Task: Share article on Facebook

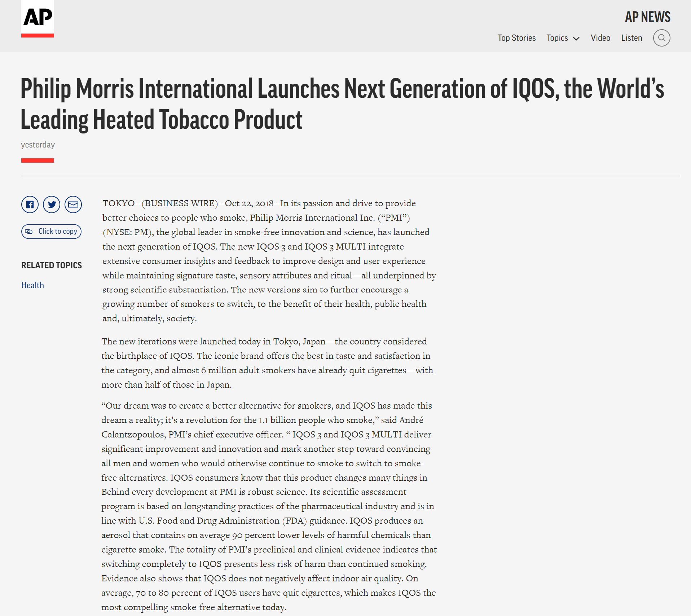Action: pos(30,205)
